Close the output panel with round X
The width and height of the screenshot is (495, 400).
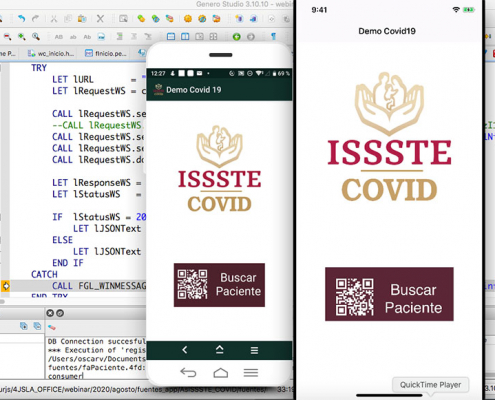tap(50, 313)
